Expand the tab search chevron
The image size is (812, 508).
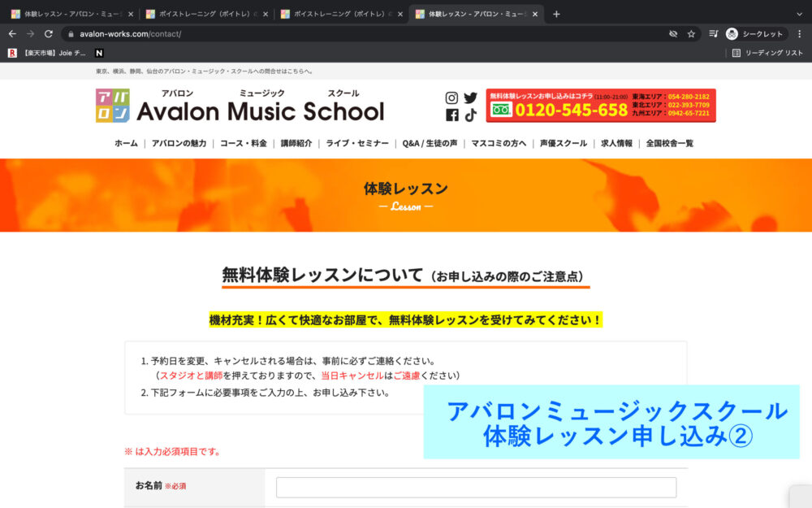point(800,14)
